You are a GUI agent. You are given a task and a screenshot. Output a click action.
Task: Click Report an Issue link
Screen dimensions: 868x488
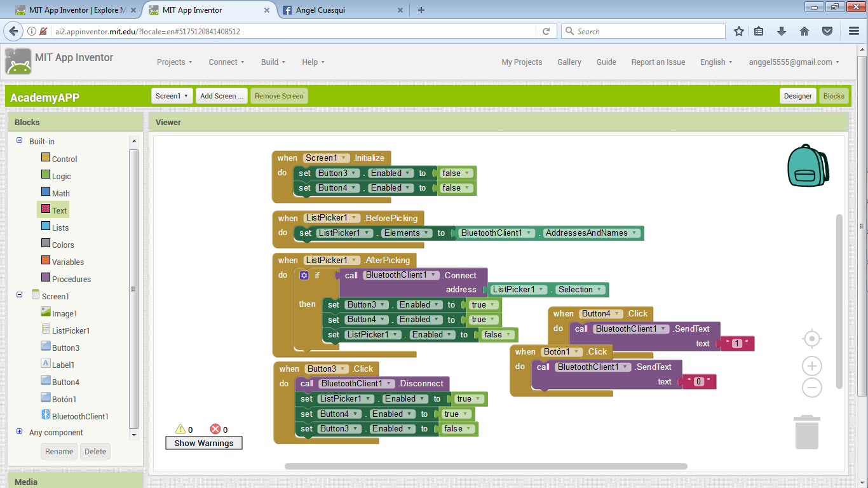coord(658,62)
